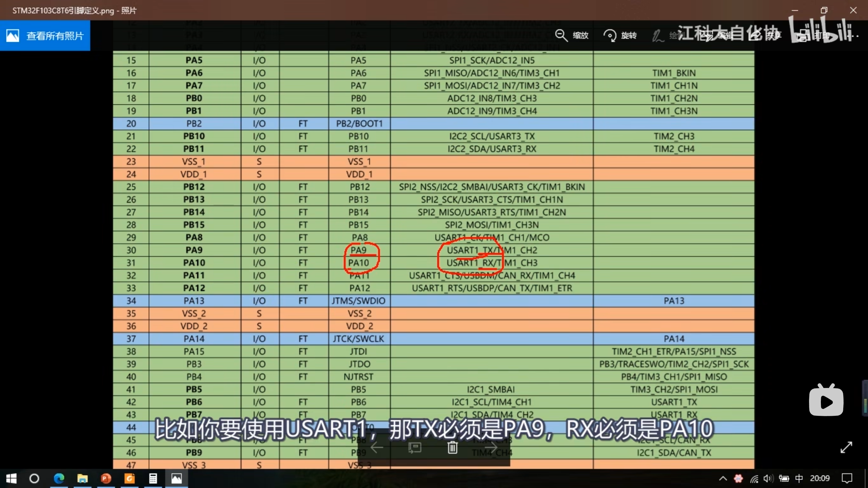
Task: Enter fullscreen with diagonal arrows icon
Action: pos(846,447)
